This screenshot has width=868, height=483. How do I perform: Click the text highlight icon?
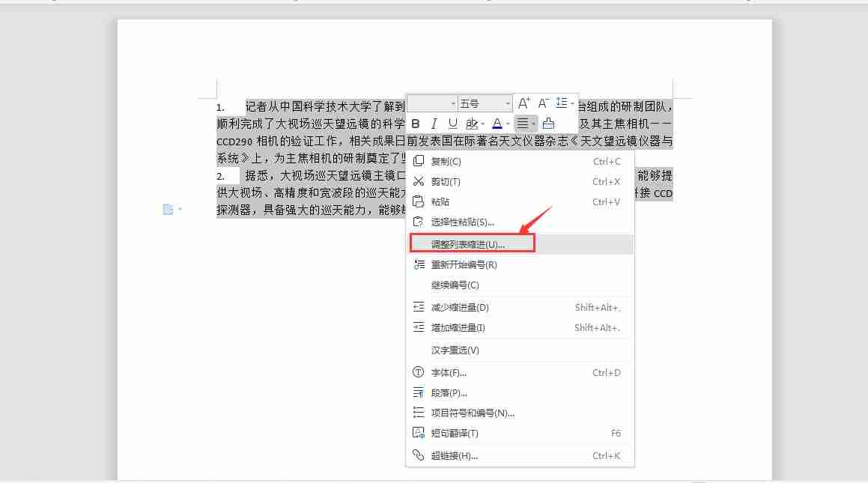tap(472, 124)
